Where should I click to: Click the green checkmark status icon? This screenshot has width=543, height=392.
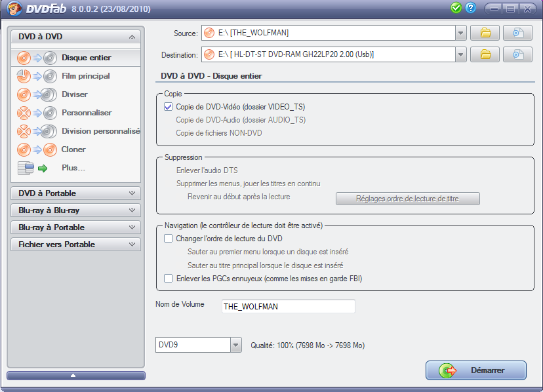[x=456, y=8]
